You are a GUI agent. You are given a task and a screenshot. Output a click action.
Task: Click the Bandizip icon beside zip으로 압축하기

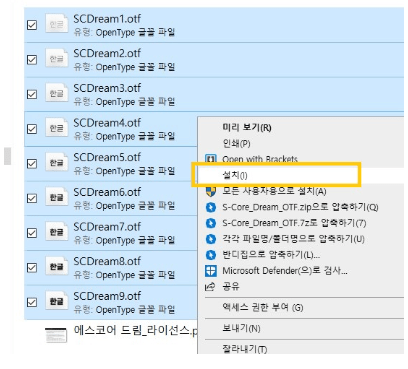pyautogui.click(x=211, y=207)
